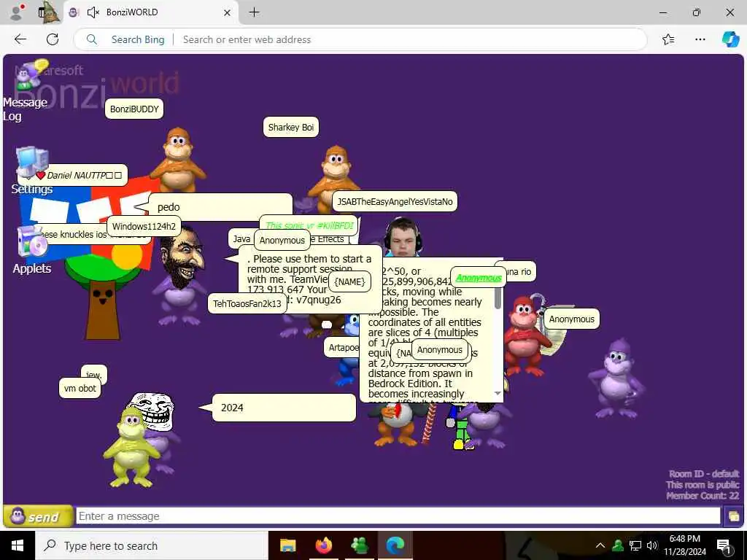
Task: Reload the page with refresh icon
Action: point(53,39)
